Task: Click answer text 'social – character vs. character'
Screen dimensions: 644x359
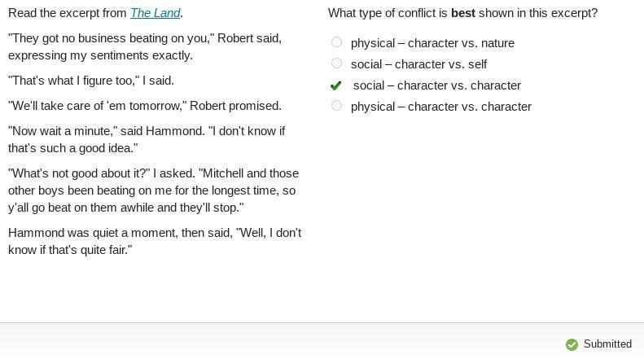Action: coord(437,85)
